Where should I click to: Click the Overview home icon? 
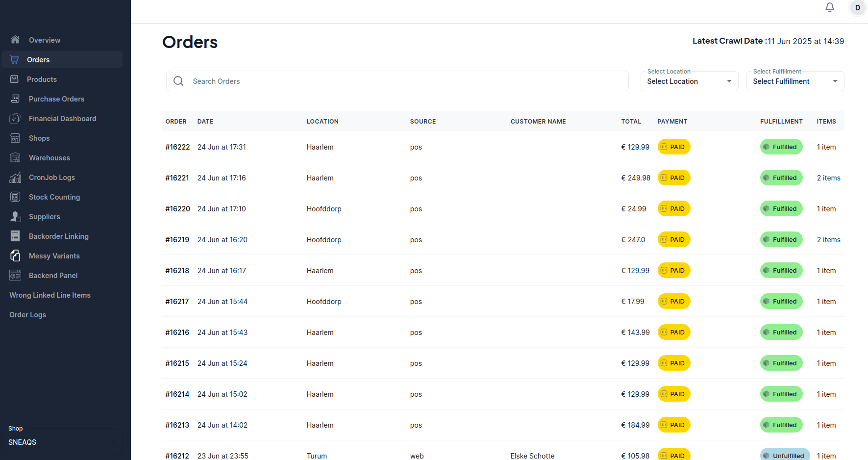tap(15, 40)
